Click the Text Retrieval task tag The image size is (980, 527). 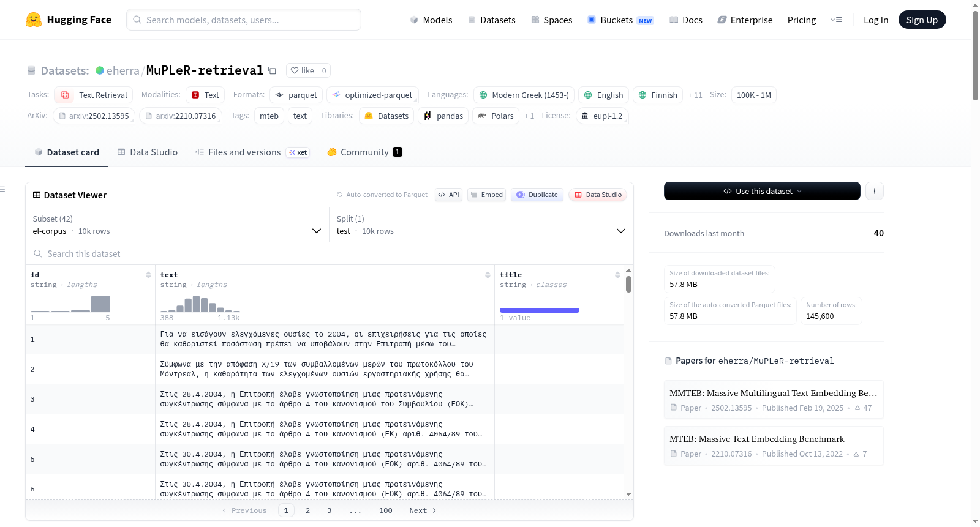(x=94, y=95)
